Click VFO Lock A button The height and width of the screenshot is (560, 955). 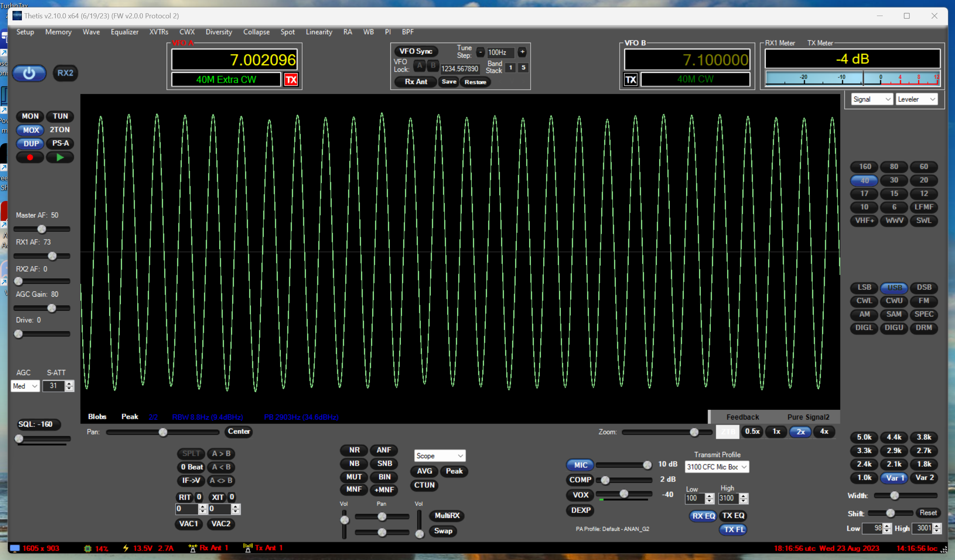click(x=420, y=66)
